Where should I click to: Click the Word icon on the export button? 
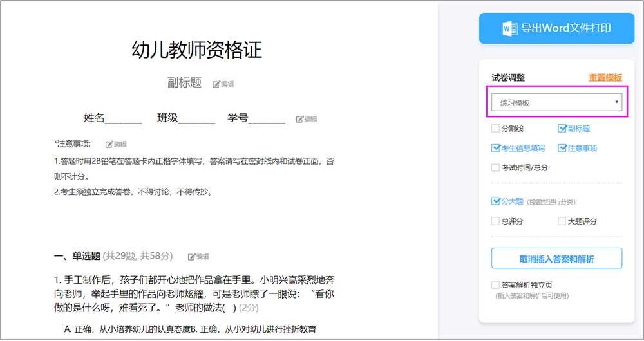510,28
